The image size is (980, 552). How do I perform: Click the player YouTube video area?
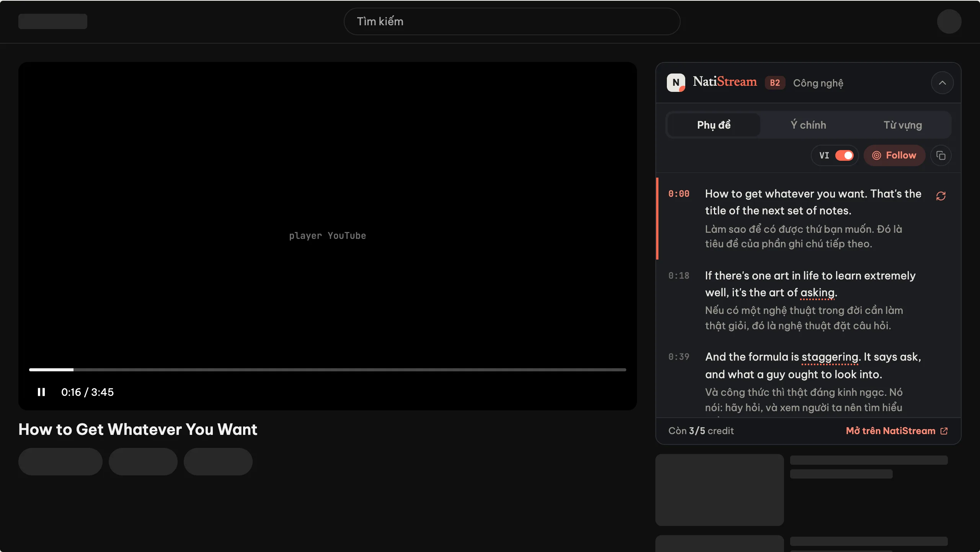[328, 236]
